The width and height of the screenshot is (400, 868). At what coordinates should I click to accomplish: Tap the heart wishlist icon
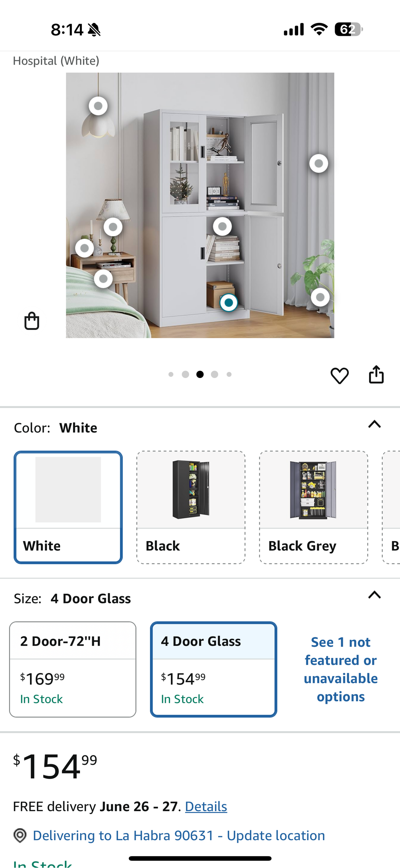[339, 375]
